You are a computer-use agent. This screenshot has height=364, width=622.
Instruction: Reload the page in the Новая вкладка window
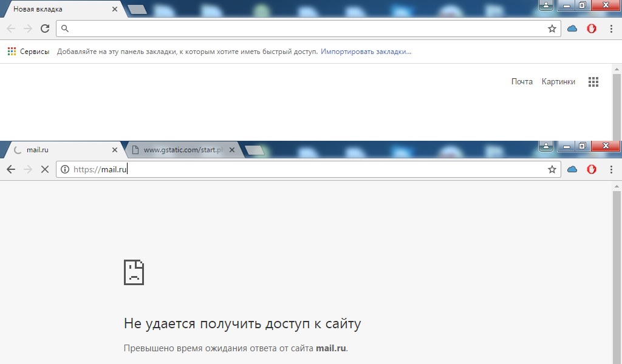coord(44,29)
